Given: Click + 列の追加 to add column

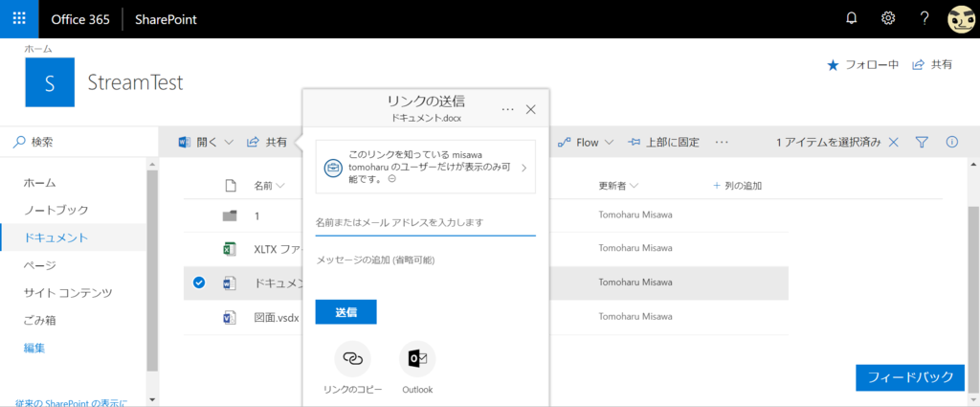Looking at the screenshot, I should coord(737,186).
